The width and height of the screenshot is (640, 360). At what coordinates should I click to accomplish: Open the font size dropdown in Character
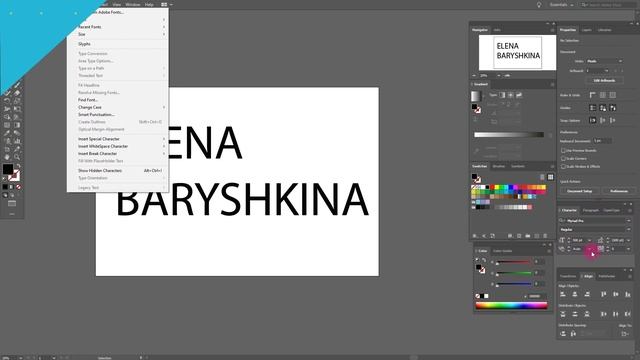(x=589, y=240)
